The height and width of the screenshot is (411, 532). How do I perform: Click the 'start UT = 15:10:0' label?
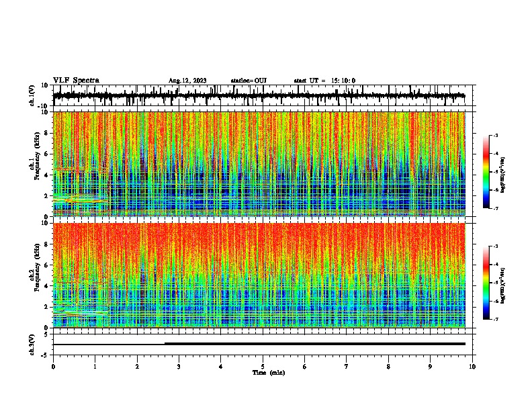(324, 81)
